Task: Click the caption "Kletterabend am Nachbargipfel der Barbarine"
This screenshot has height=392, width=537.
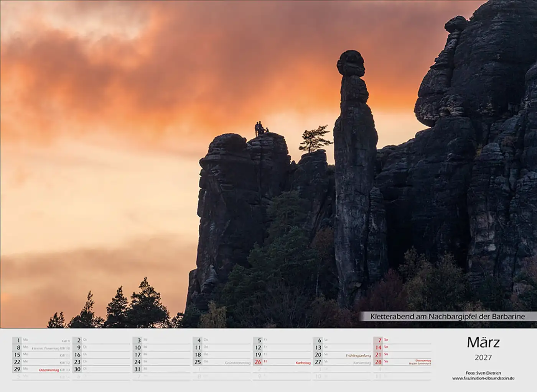Action: 448,316
